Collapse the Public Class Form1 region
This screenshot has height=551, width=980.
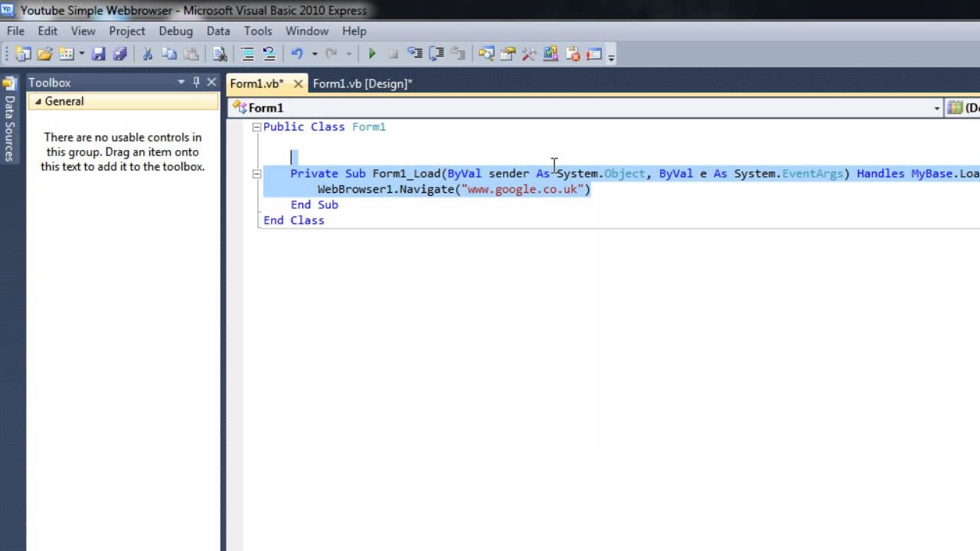[256, 127]
